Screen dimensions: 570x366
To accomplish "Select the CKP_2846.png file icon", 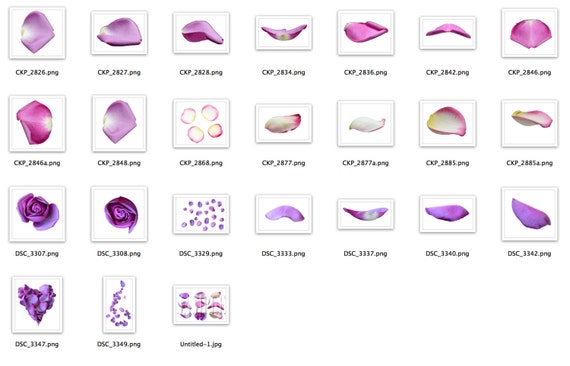I will tap(530, 33).
